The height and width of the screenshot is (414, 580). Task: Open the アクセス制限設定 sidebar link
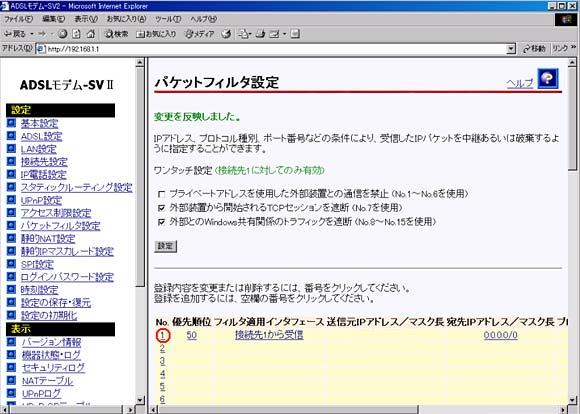pos(56,213)
